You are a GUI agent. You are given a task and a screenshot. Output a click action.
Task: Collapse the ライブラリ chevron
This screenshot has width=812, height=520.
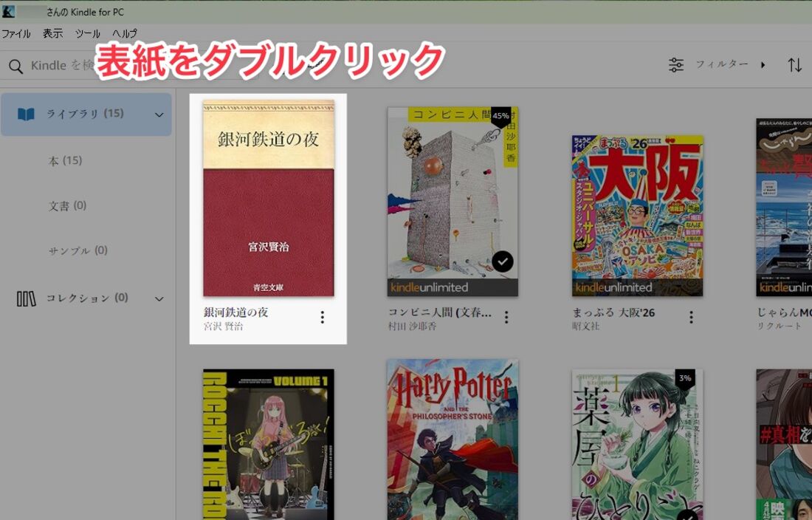(x=159, y=115)
